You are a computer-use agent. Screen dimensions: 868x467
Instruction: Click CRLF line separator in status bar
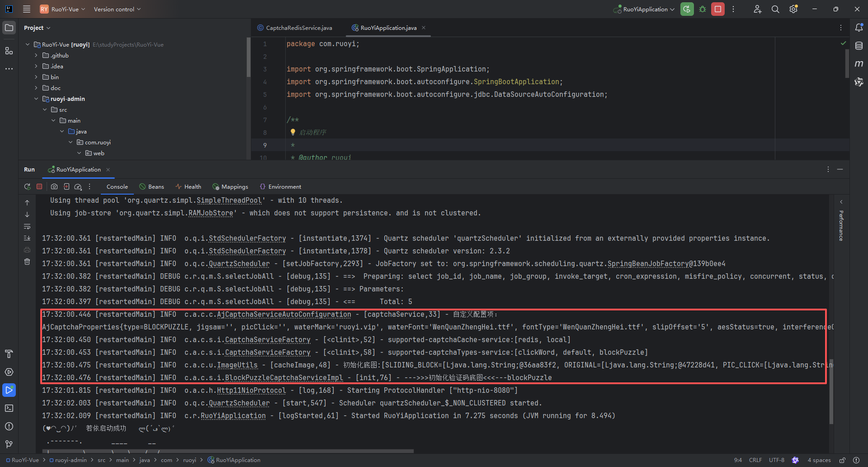[755, 460]
